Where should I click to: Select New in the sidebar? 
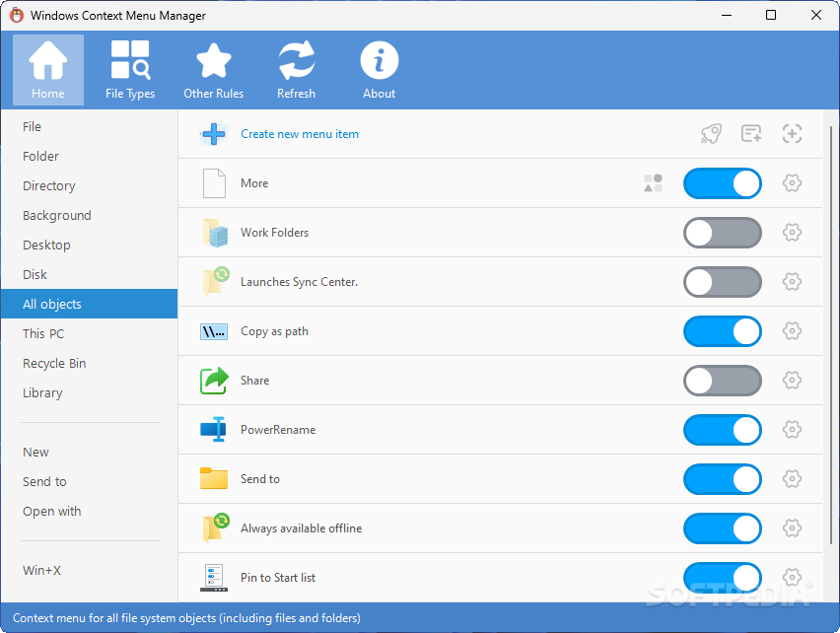click(x=89, y=452)
